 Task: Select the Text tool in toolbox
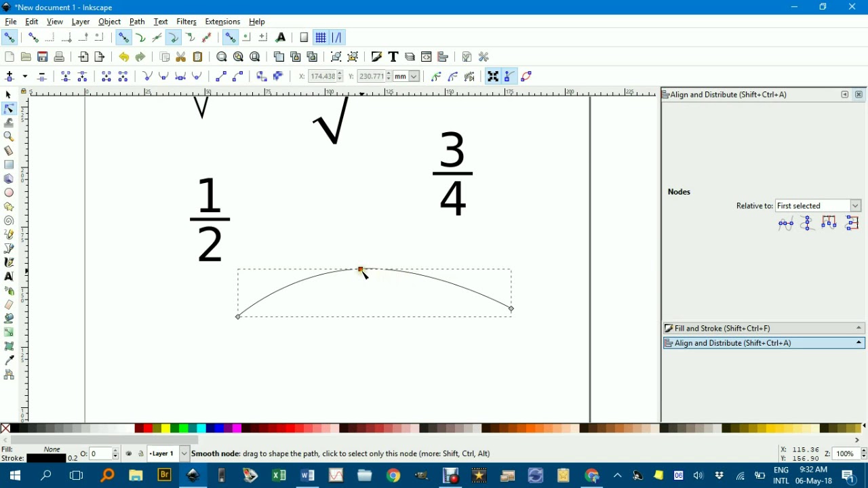click(x=9, y=277)
